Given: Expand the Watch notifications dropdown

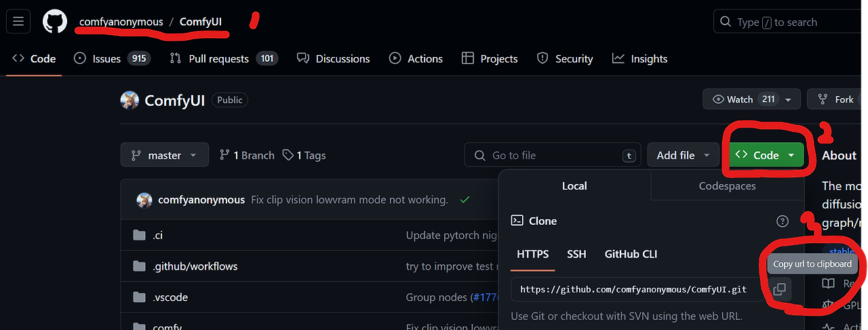Looking at the screenshot, I should 788,99.
